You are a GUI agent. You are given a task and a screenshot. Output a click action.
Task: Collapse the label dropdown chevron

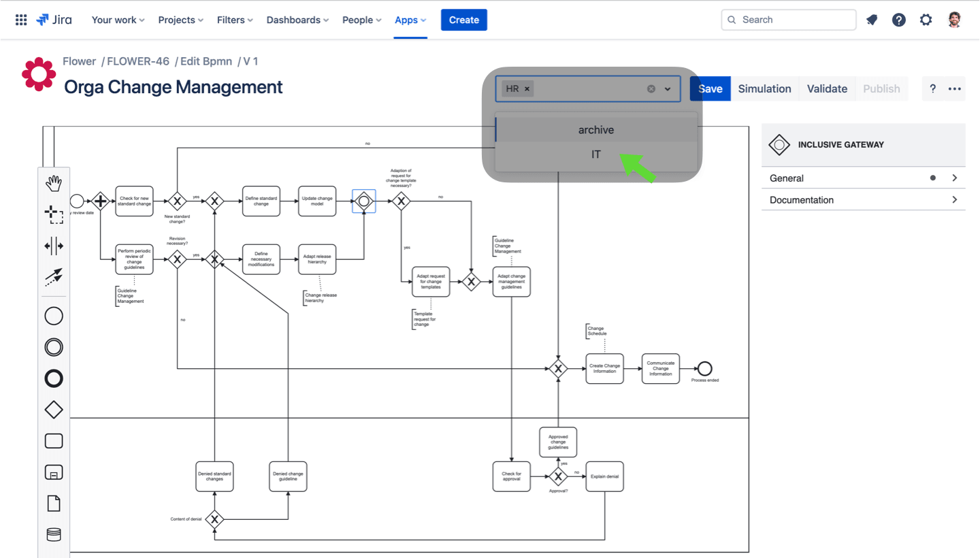(668, 89)
